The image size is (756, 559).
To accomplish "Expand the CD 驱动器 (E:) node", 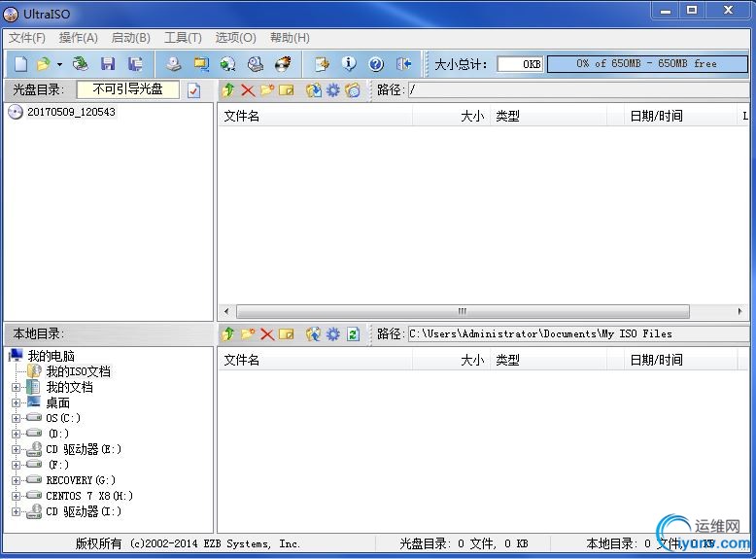I will click(16, 449).
